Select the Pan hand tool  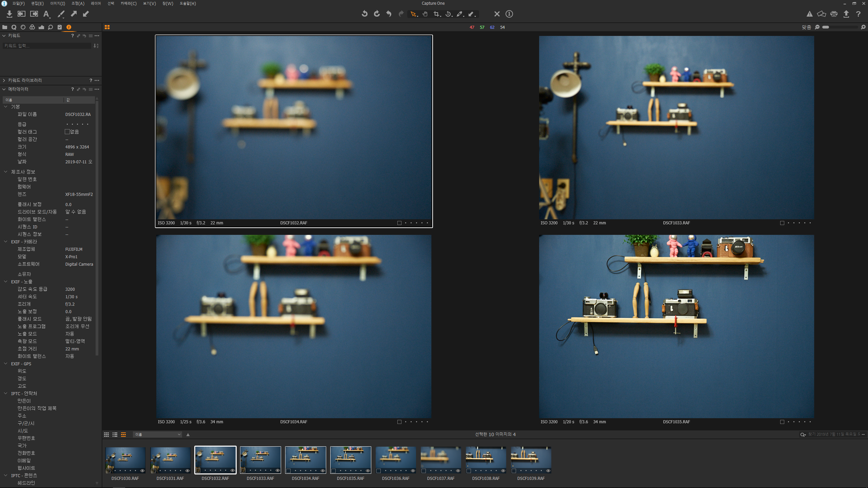425,14
